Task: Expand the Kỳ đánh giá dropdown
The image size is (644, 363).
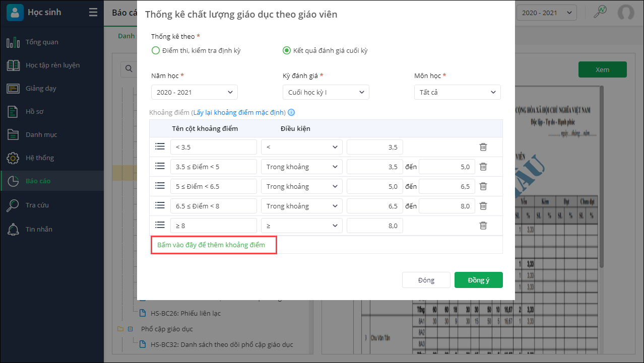Action: (x=326, y=92)
